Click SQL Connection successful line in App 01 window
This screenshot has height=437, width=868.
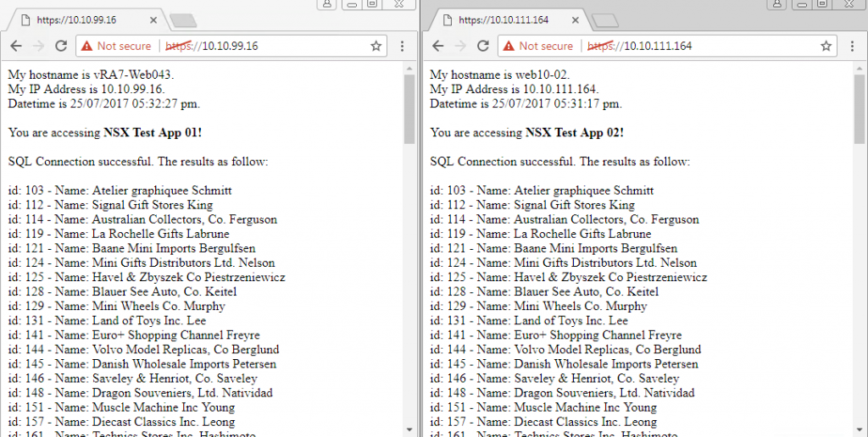(x=138, y=162)
